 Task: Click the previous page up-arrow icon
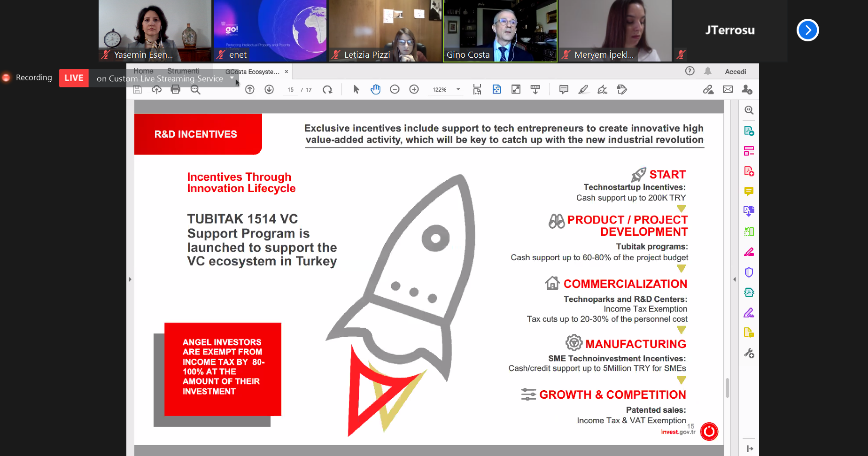[250, 90]
